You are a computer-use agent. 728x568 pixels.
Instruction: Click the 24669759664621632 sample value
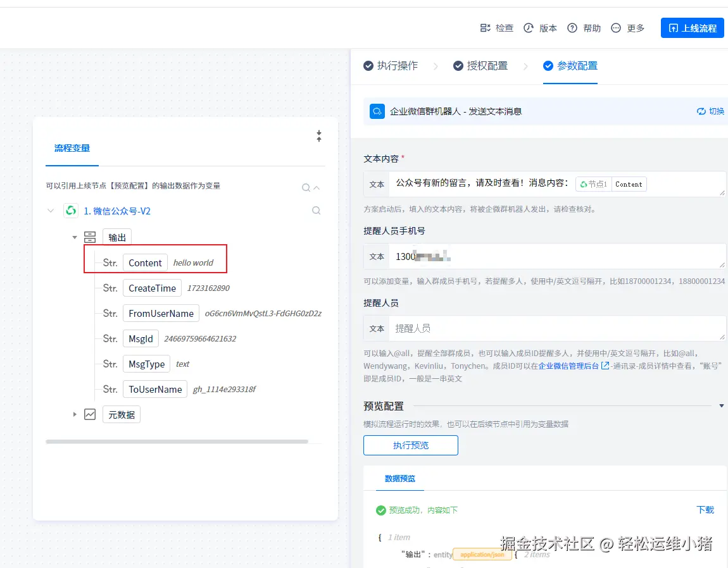pos(200,339)
